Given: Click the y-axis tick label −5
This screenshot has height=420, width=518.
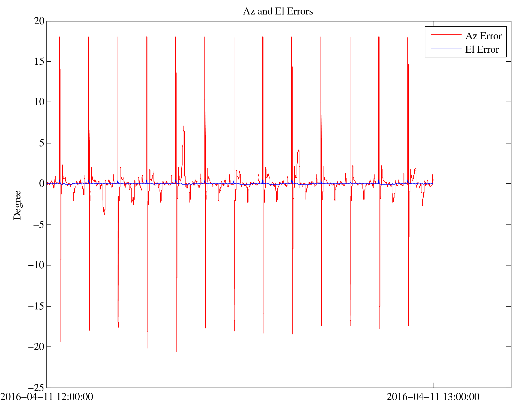Looking at the screenshot, I should pos(39,225).
